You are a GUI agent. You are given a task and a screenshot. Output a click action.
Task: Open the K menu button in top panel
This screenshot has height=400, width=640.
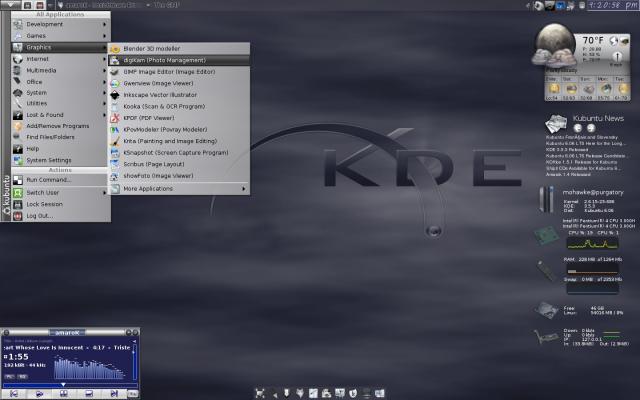[x=10, y=4]
